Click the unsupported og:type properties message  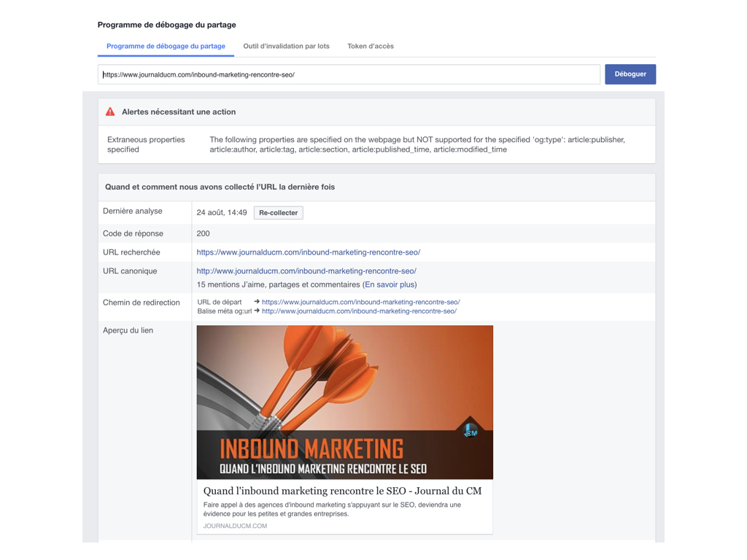click(417, 144)
